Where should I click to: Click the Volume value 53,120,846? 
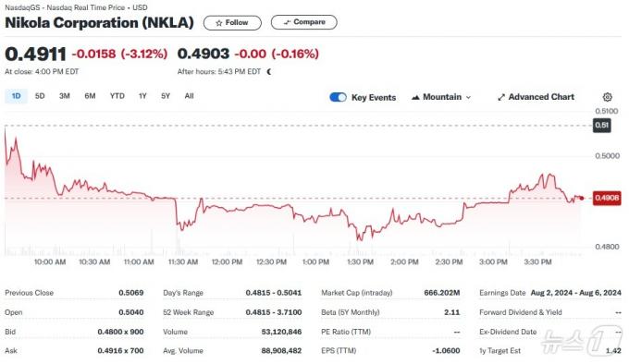pyautogui.click(x=281, y=332)
